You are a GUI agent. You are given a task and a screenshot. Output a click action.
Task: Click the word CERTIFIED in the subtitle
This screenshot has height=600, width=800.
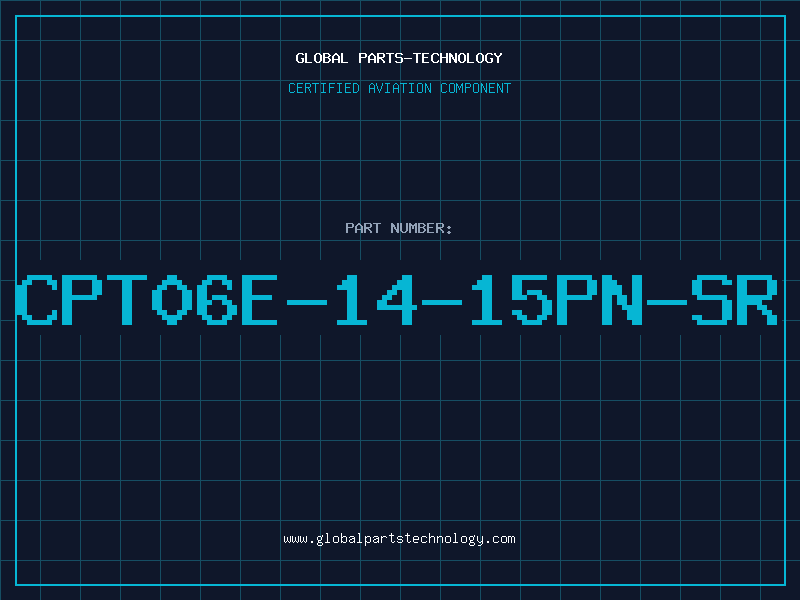(x=324, y=88)
